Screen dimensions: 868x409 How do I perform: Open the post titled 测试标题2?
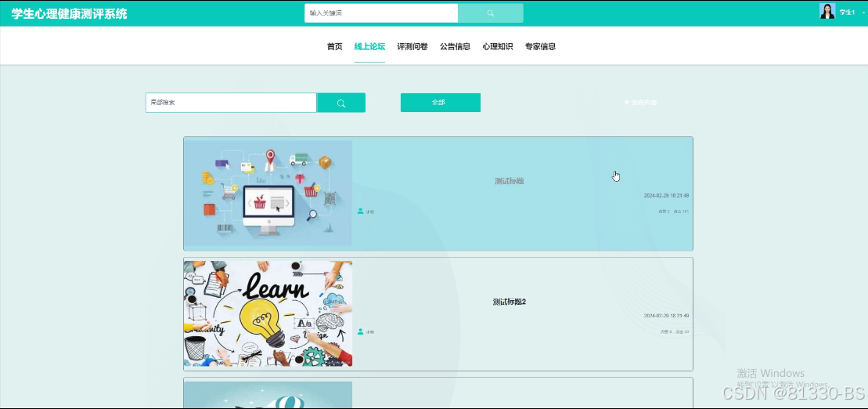[510, 302]
